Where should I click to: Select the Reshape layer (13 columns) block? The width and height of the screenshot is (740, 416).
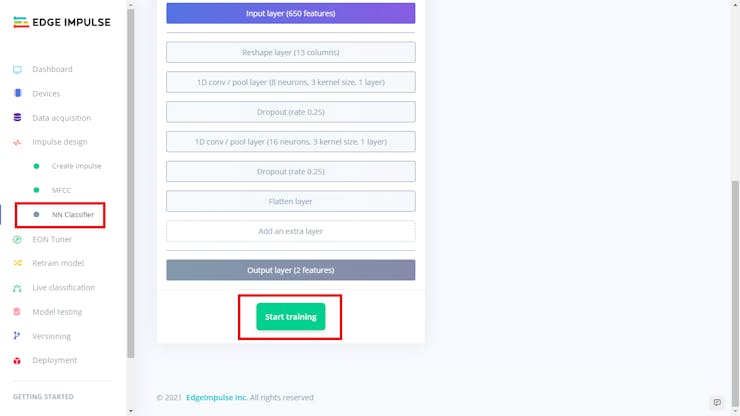point(290,52)
